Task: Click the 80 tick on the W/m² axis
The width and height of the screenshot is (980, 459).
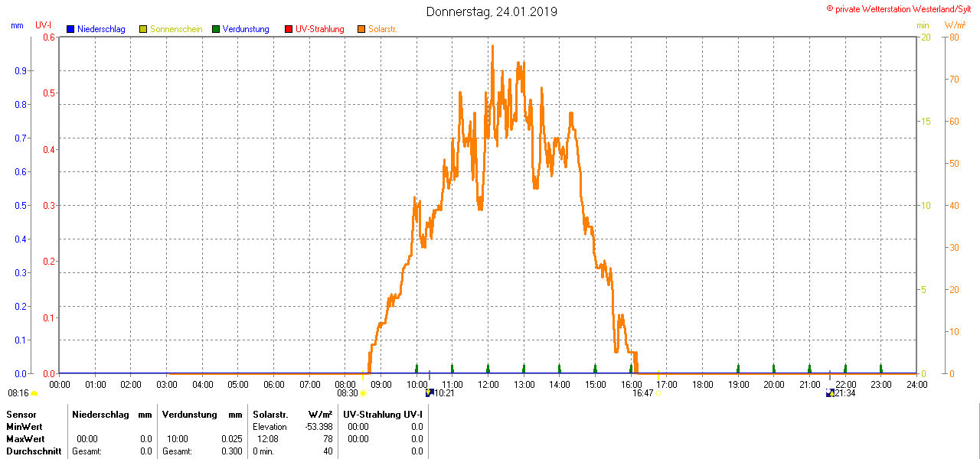Action: (x=954, y=37)
